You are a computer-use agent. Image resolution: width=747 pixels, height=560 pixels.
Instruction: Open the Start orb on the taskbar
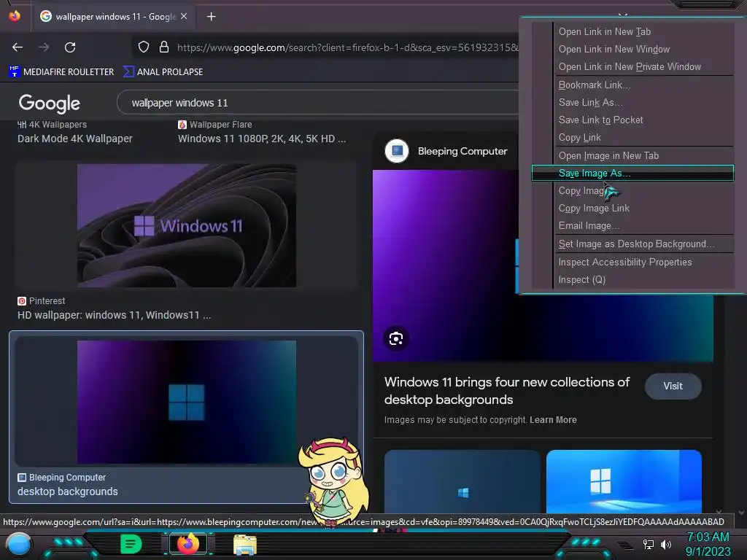pos(18,544)
